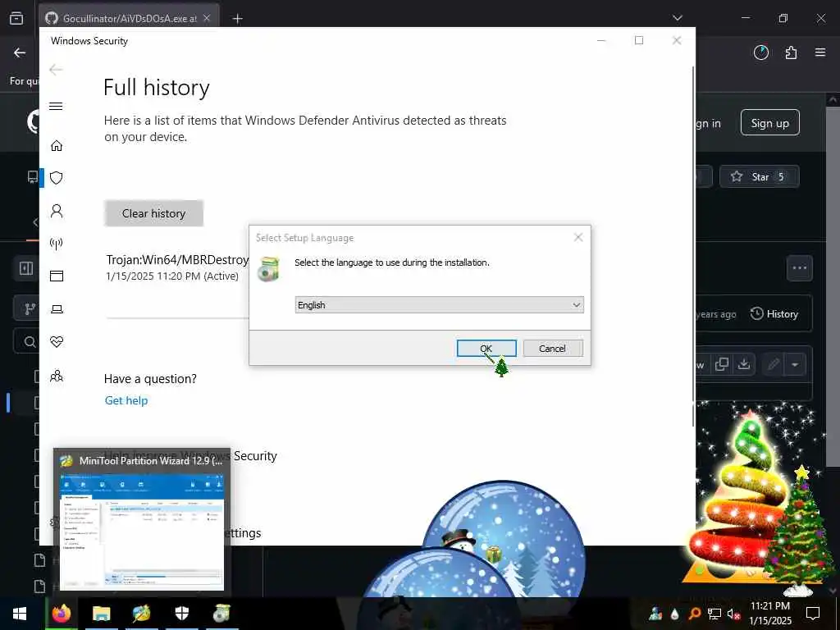The width and height of the screenshot is (840, 630).
Task: Select Virus & threat protection shield icon
Action: point(57,178)
